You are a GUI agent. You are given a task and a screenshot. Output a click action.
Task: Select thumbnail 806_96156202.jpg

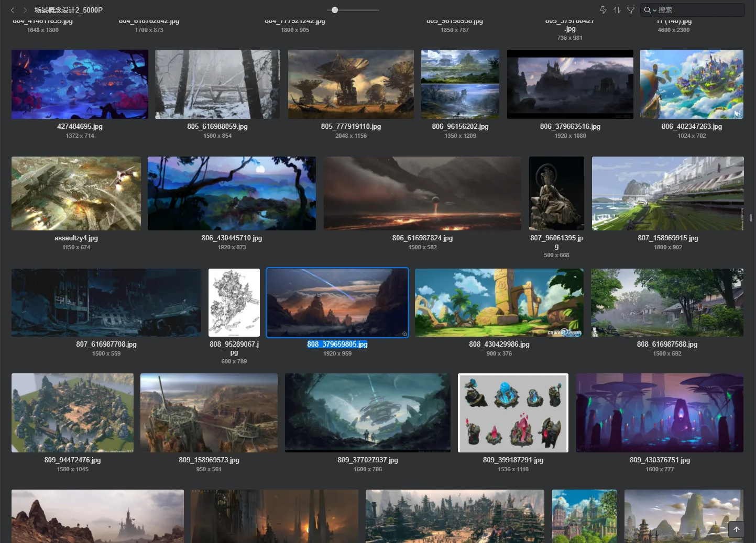[460, 84]
